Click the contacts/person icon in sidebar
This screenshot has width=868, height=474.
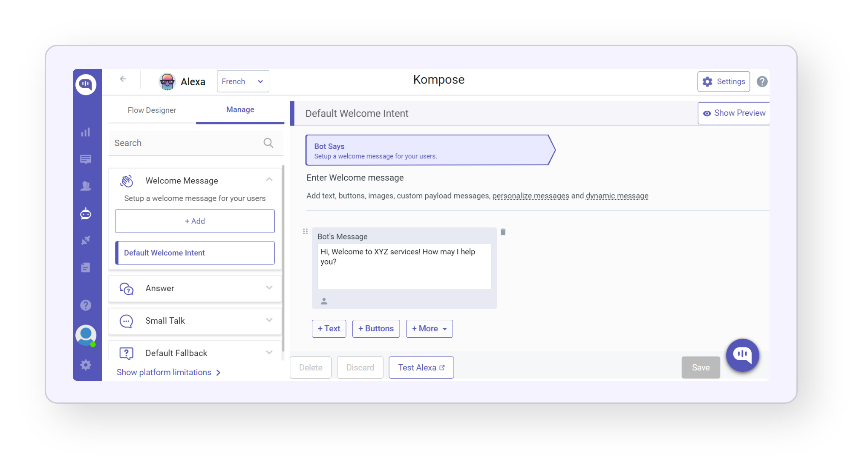[x=87, y=186]
